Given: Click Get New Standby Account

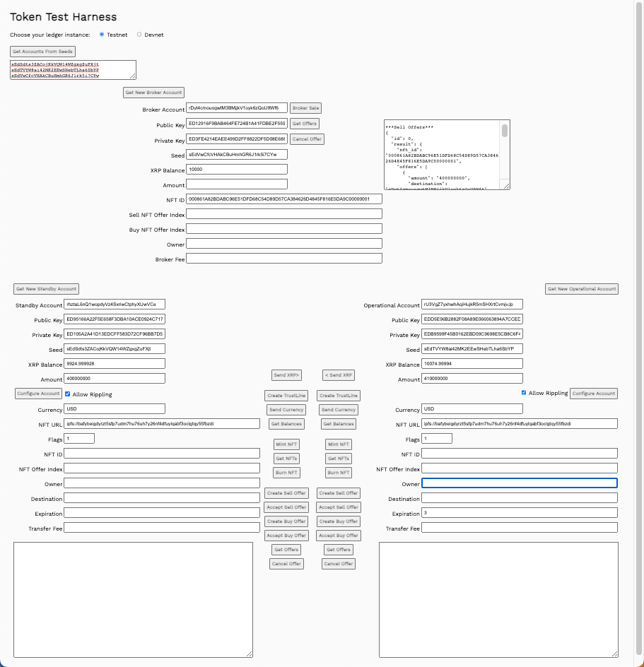Looking at the screenshot, I should [46, 289].
